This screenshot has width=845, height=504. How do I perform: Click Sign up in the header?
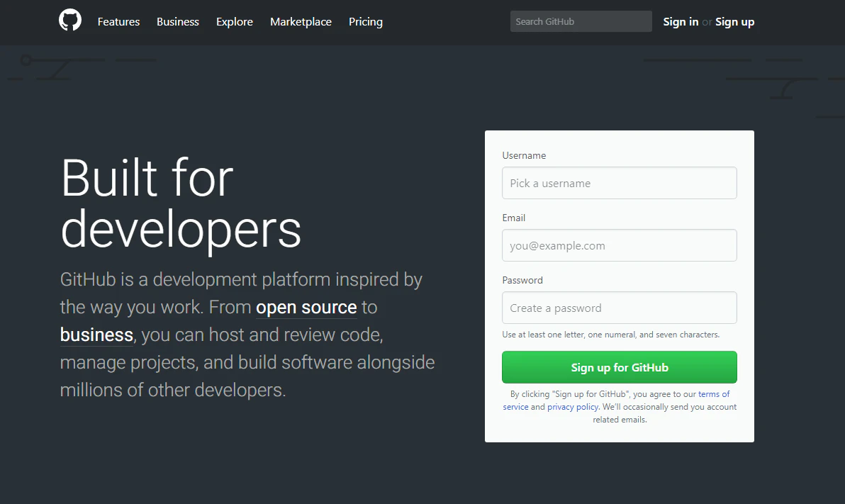734,21
